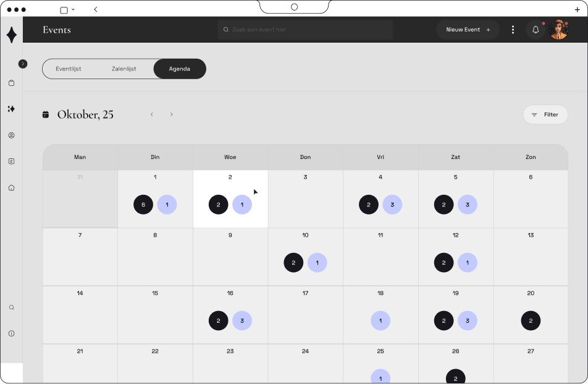This screenshot has height=384, width=588.
Task: Open the user avatar profile picture
Action: coord(558,30)
